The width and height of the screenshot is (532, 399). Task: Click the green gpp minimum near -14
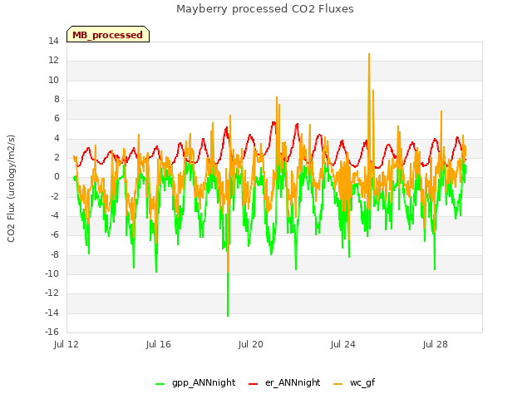tap(228, 316)
